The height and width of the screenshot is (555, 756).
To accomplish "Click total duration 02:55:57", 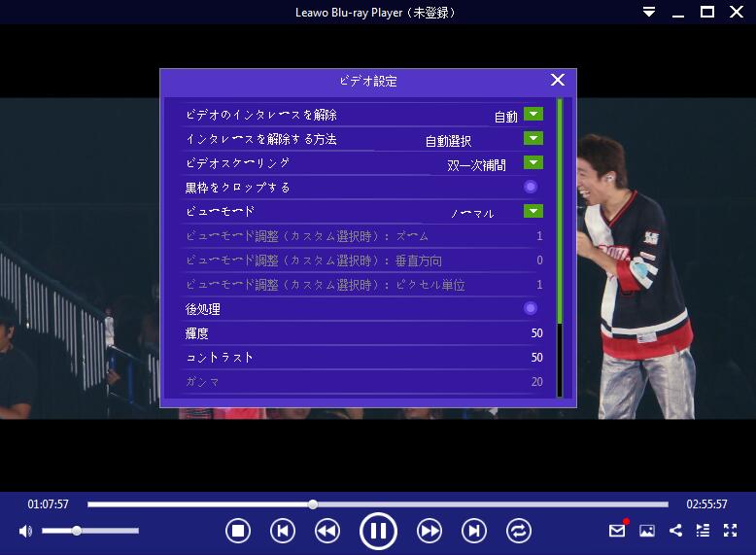I will point(706,504).
